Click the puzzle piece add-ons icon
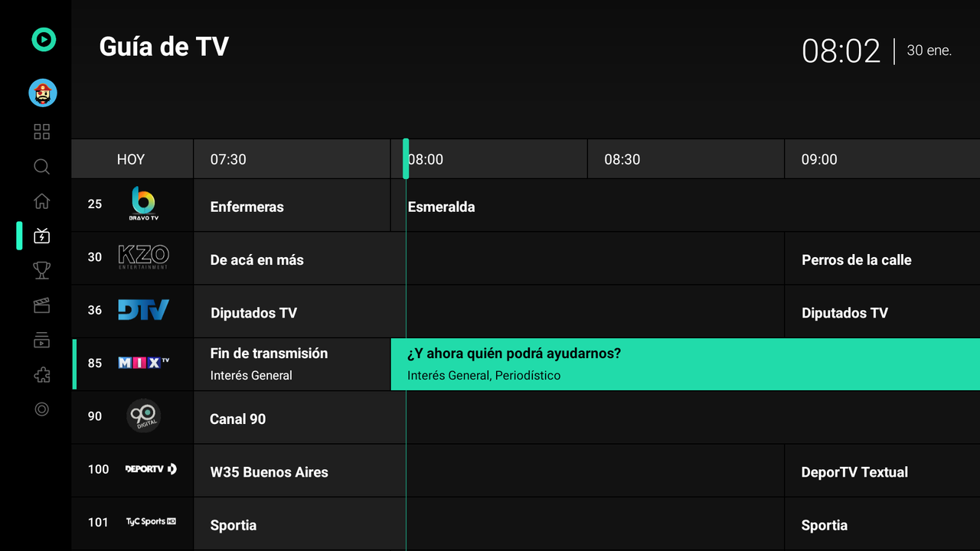The width and height of the screenshot is (980, 551). (41, 374)
